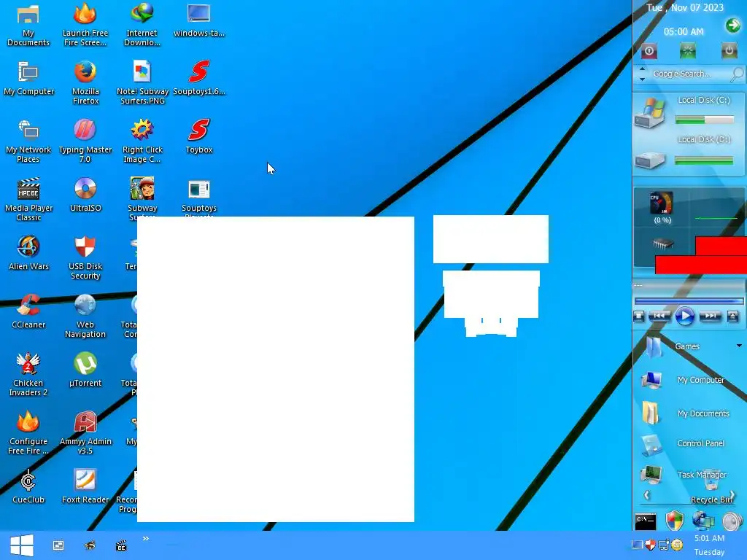Viewport: 747px width, 560px height.
Task: Open My Documents in sidebar launcher
Action: [686, 413]
